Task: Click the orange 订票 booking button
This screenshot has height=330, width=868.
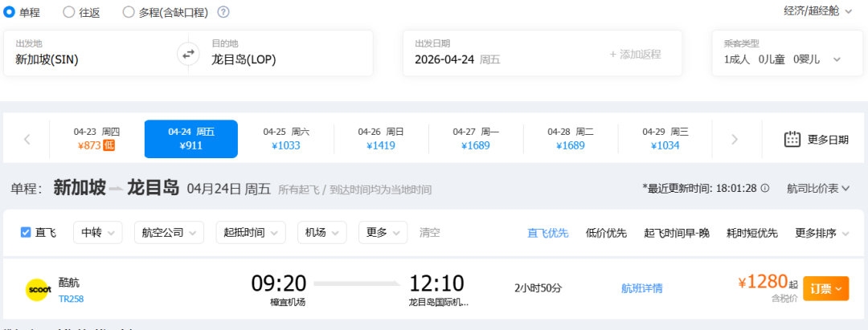Action: (x=825, y=288)
